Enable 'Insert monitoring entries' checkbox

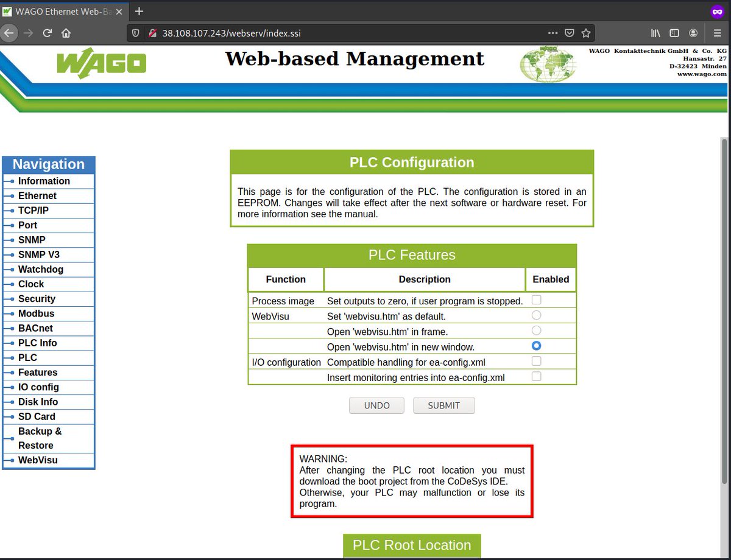536,377
